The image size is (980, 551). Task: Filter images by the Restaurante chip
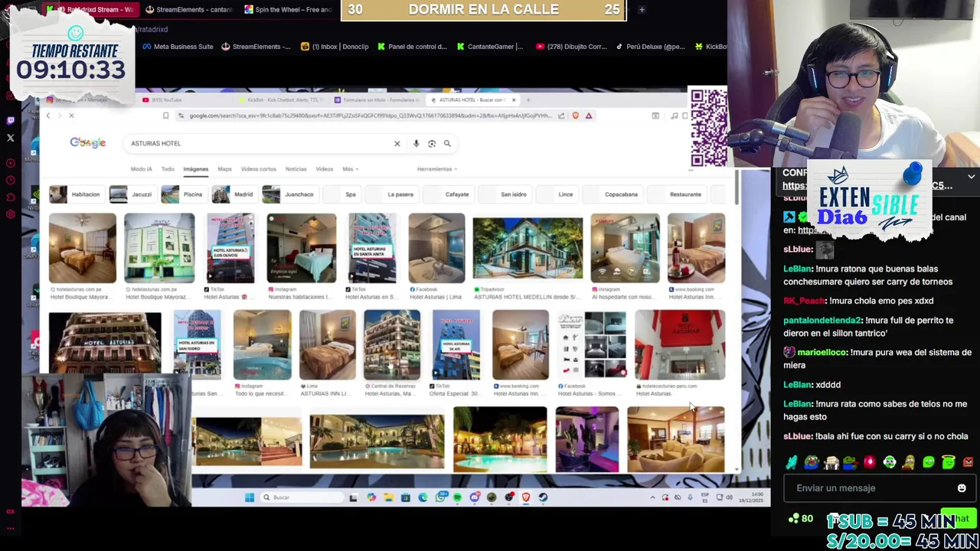click(x=676, y=194)
